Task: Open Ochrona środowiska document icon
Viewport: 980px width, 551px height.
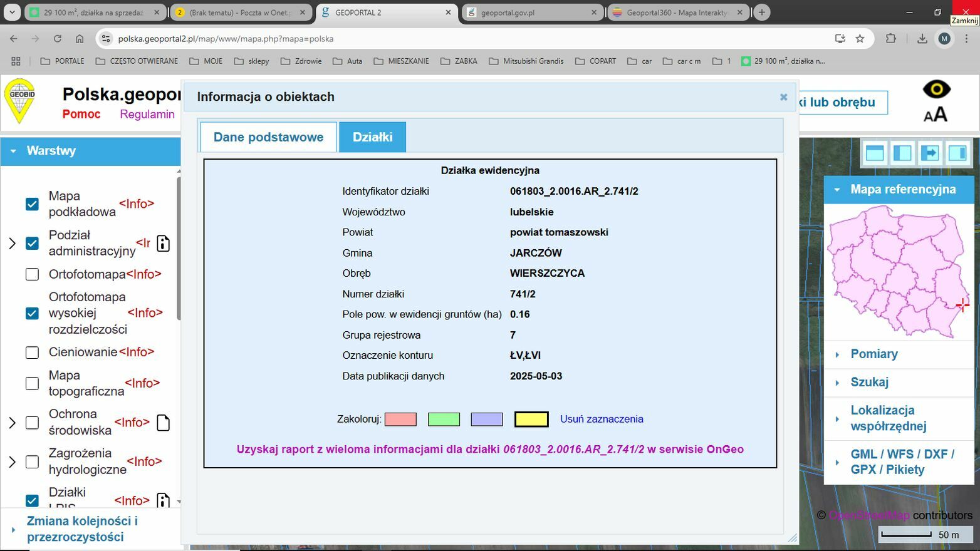Action: [163, 423]
